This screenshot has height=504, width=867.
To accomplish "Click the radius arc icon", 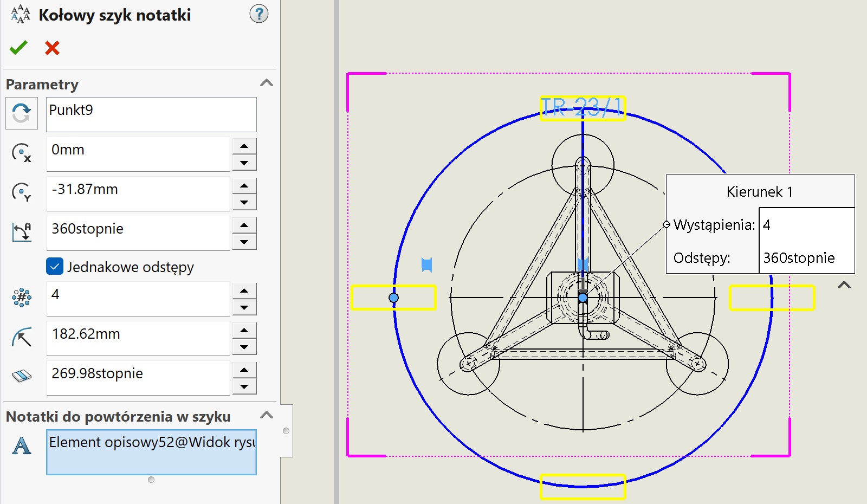I will [x=22, y=337].
